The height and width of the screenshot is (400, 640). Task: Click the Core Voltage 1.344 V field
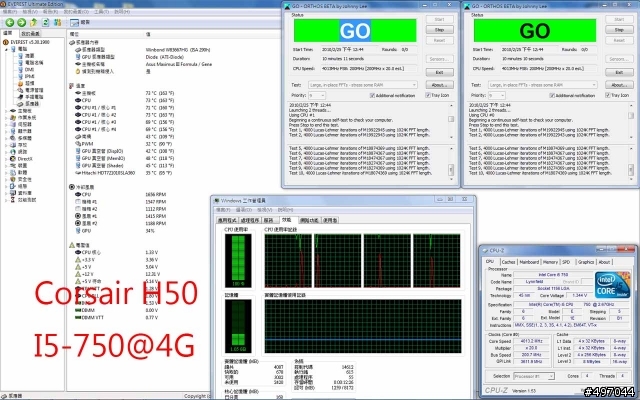579,295
